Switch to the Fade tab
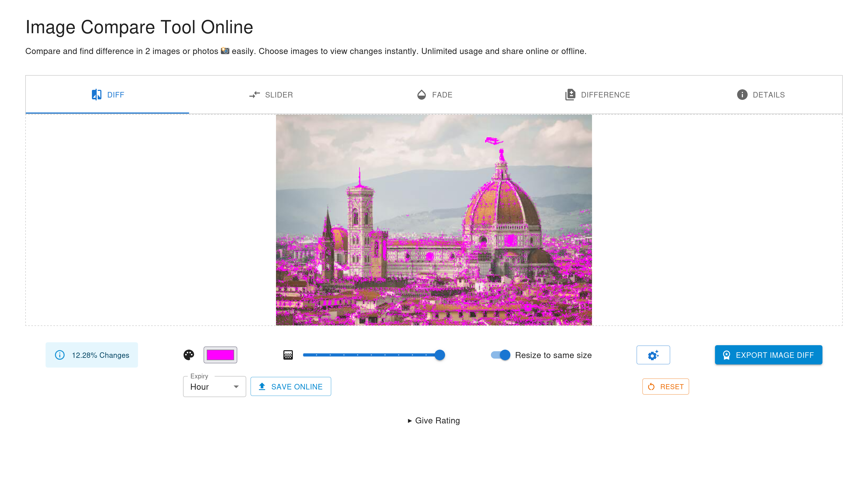 [x=435, y=95]
